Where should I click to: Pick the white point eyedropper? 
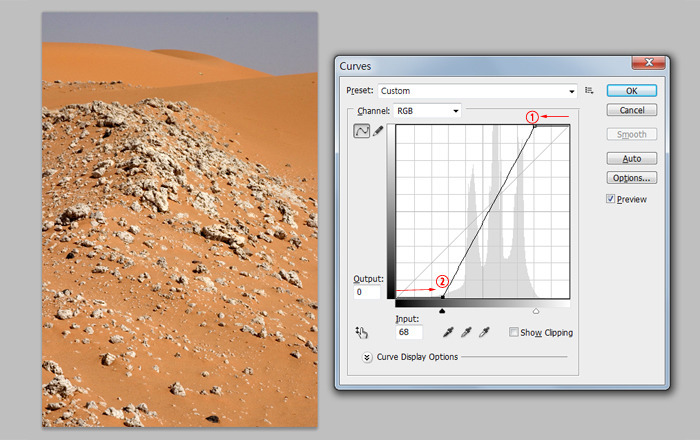484,332
